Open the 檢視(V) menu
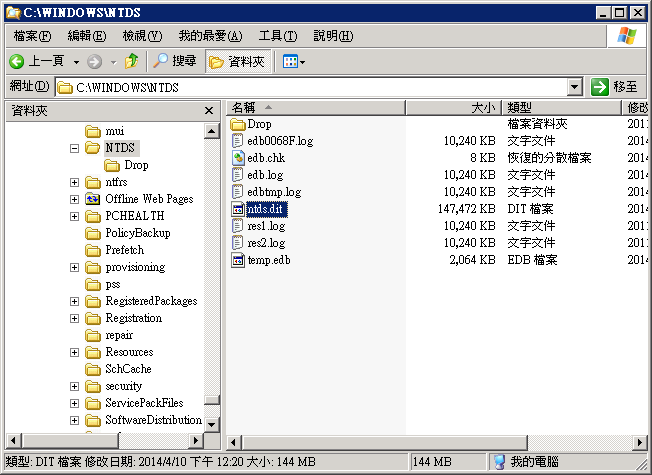This screenshot has width=652, height=475. click(x=142, y=36)
